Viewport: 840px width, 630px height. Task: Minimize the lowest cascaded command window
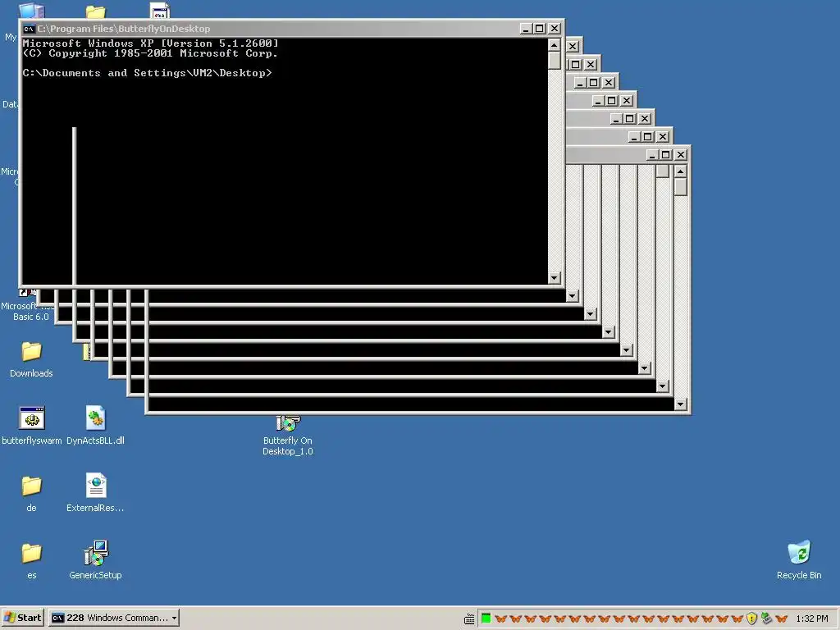point(652,155)
